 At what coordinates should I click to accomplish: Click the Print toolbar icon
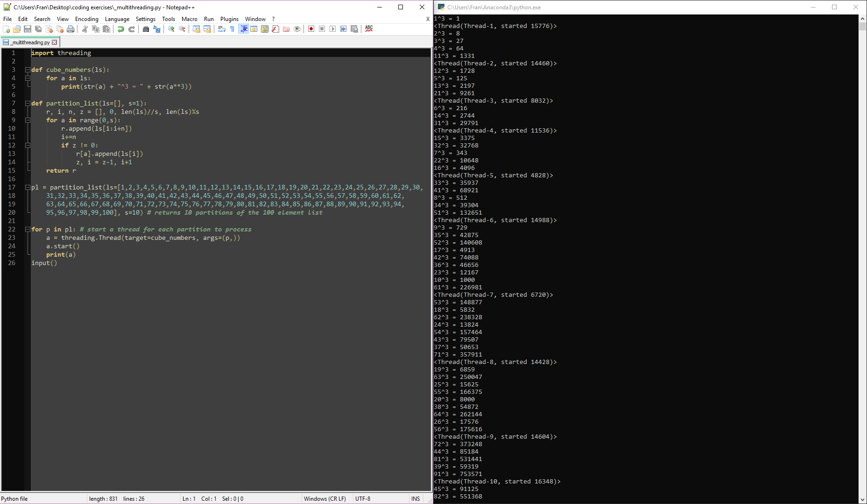tap(70, 29)
